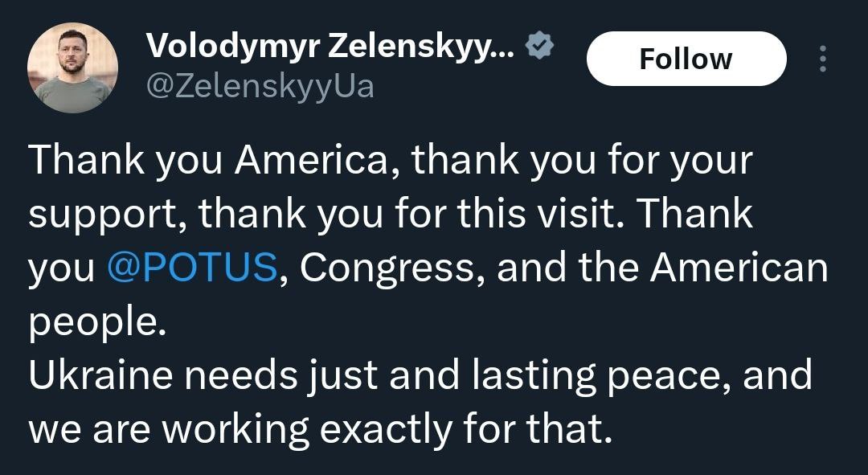Click the @ZelenskyyUa handle
The width and height of the screenshot is (868, 475).
pyautogui.click(x=260, y=86)
